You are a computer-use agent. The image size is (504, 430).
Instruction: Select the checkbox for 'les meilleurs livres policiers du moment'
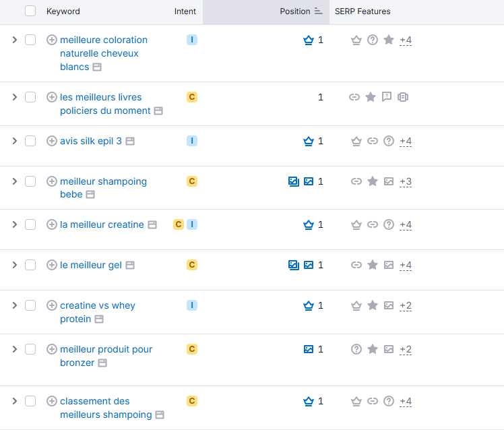coord(30,97)
